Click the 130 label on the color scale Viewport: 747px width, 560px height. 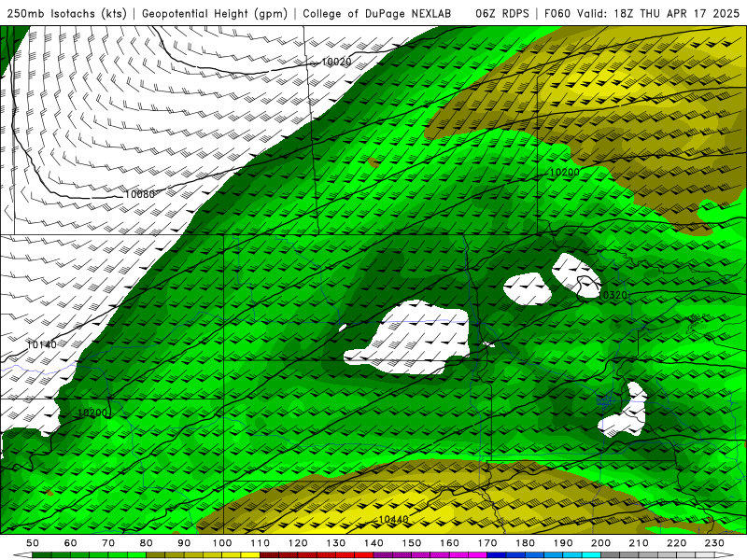336,543
